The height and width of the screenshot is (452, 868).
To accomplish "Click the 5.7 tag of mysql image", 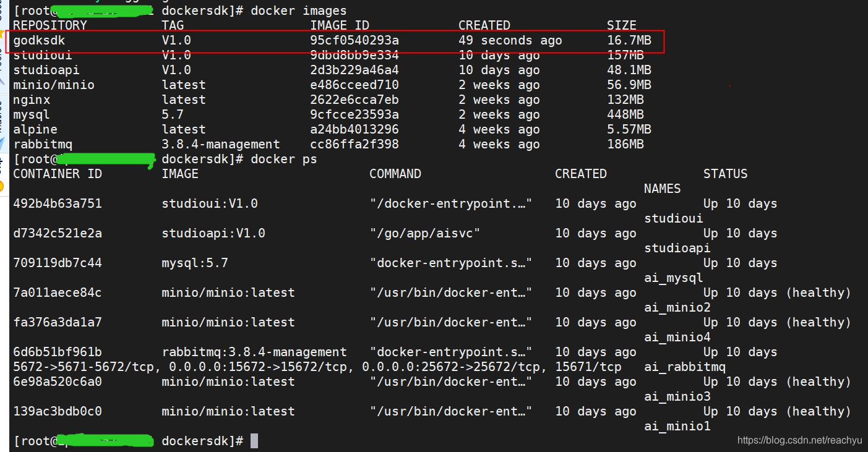I will (173, 114).
